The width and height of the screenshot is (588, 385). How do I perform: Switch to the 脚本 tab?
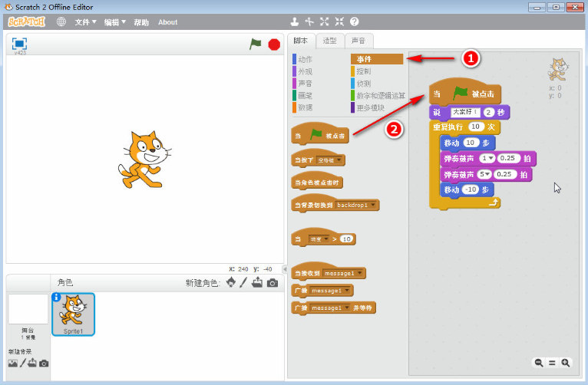pyautogui.click(x=301, y=41)
